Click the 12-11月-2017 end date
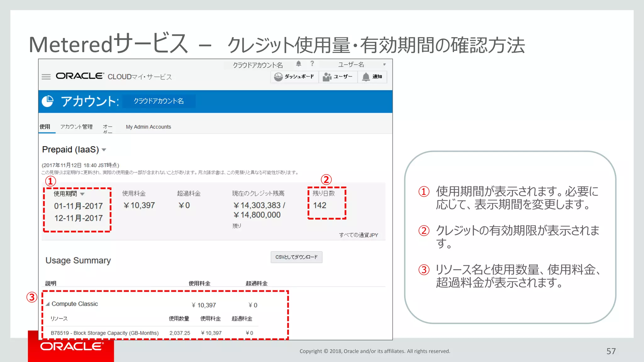Image resolution: width=644 pixels, height=362 pixels. 78,218
